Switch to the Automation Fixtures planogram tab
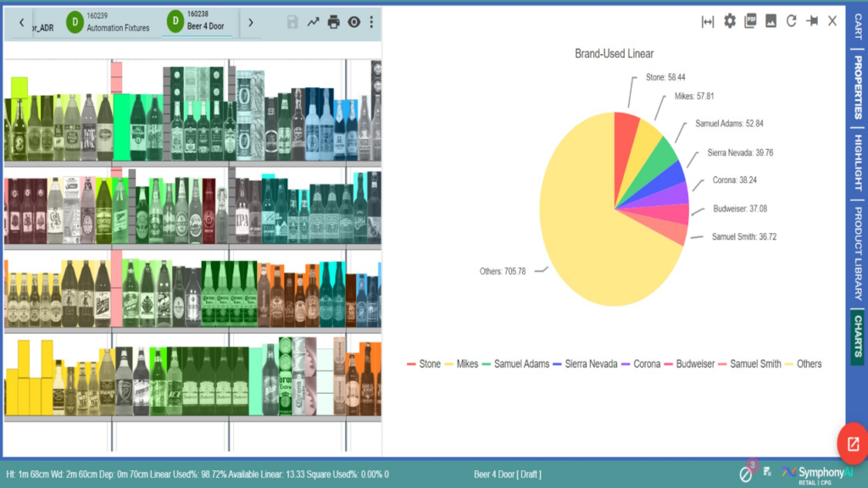Viewport: 868px width, 488px height. pyautogui.click(x=110, y=21)
